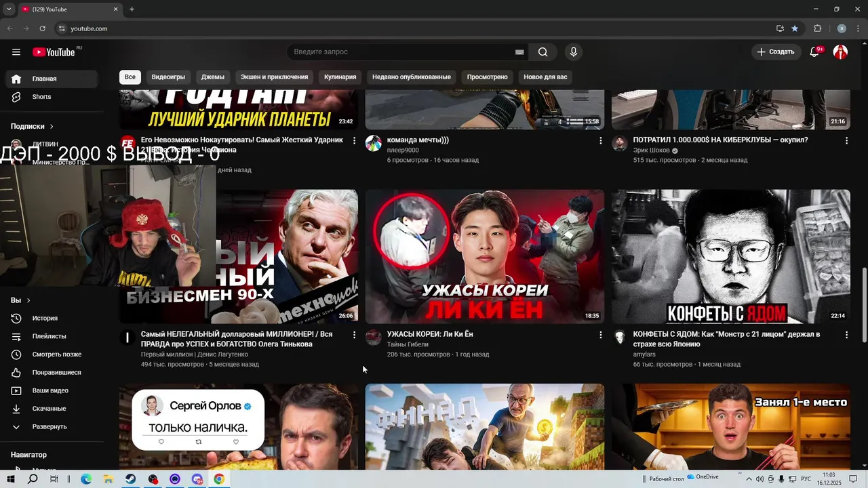Open options for КОНФЕТЫ С ЯДОМ video
The height and width of the screenshot is (488, 868).
tap(846, 335)
